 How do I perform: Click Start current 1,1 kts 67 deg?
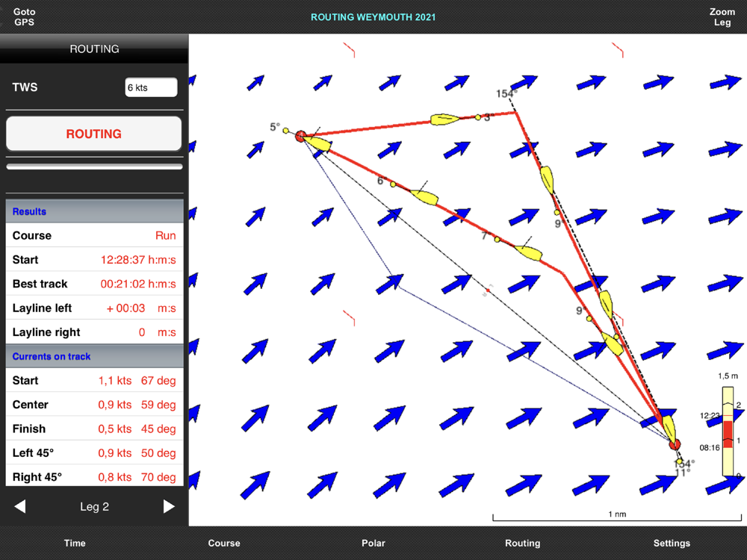94,381
